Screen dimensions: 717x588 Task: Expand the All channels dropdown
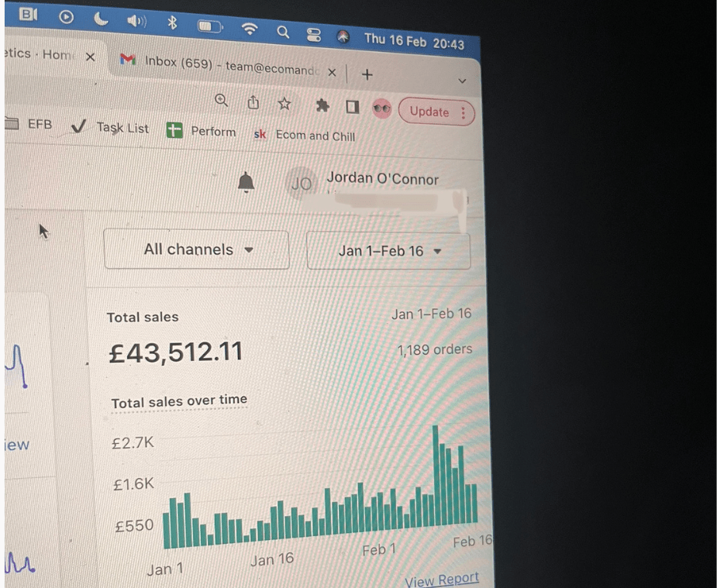197,249
